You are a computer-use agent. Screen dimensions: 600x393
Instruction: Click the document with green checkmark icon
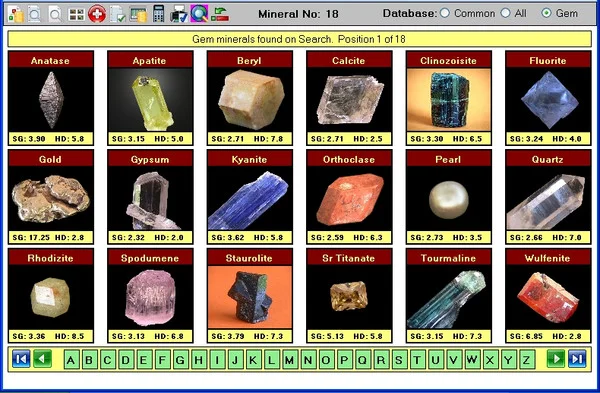tap(118, 14)
